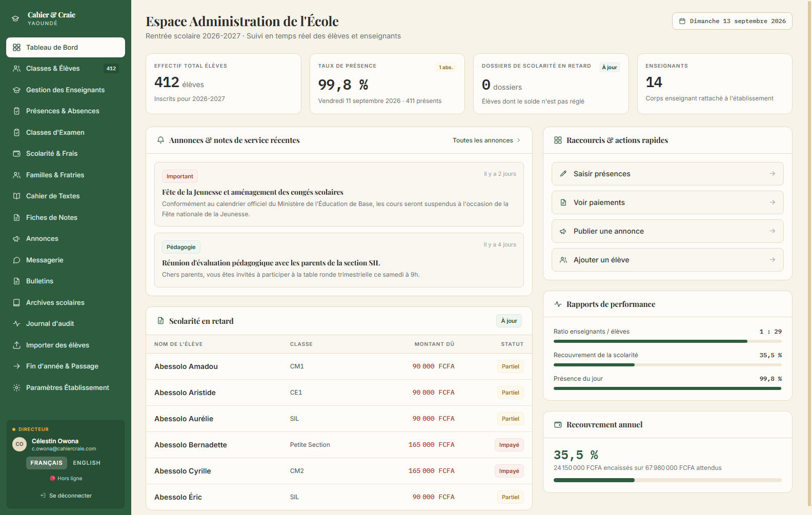Click the Annonces megaphone icon in sidebar
Viewport: 812px width, 515px height.
pos(16,239)
